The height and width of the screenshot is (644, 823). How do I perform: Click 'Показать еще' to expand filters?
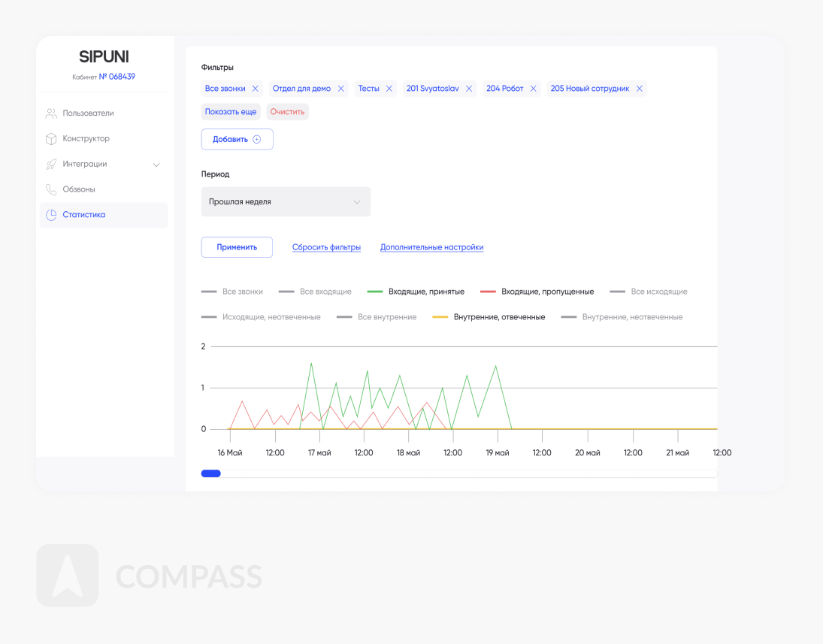click(x=231, y=112)
